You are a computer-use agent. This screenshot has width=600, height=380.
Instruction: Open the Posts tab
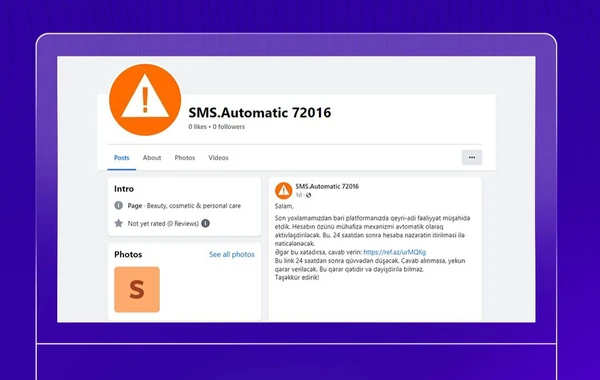tap(122, 158)
